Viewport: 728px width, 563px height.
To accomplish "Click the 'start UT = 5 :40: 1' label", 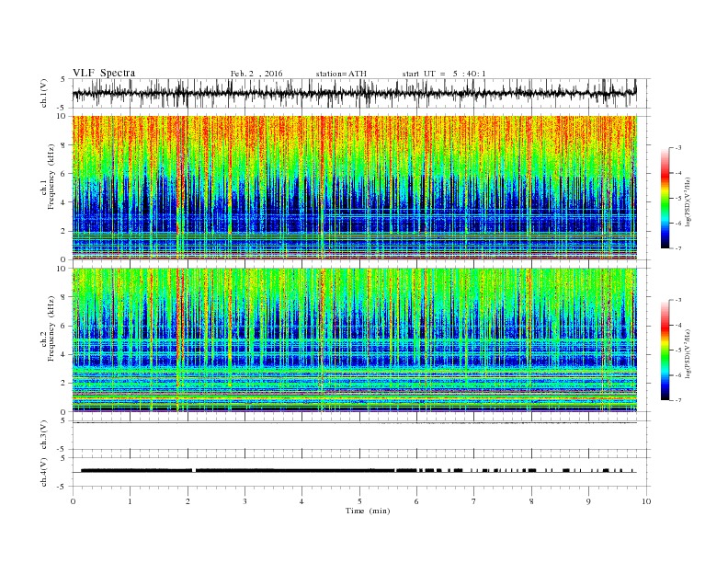I will (444, 74).
